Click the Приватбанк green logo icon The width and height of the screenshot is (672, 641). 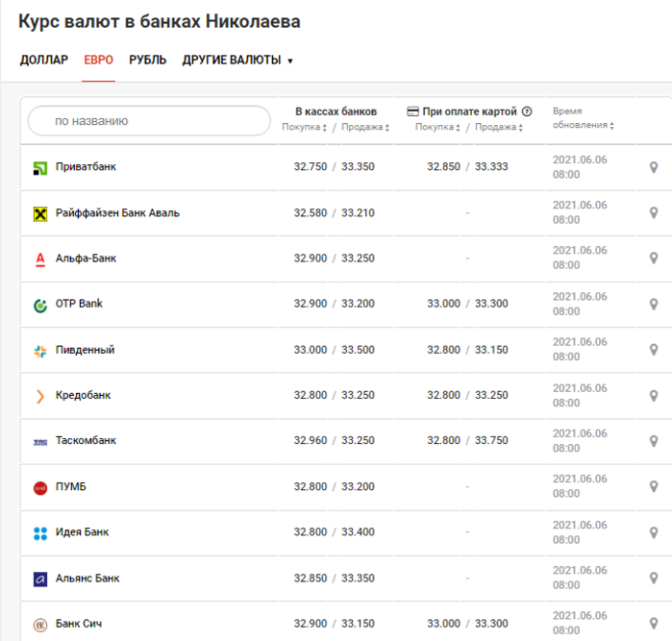[40, 168]
